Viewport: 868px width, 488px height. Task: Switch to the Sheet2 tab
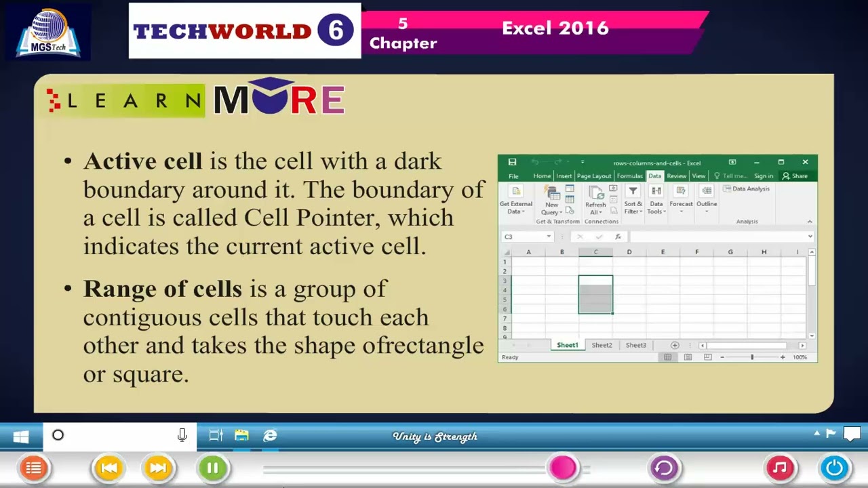click(601, 346)
